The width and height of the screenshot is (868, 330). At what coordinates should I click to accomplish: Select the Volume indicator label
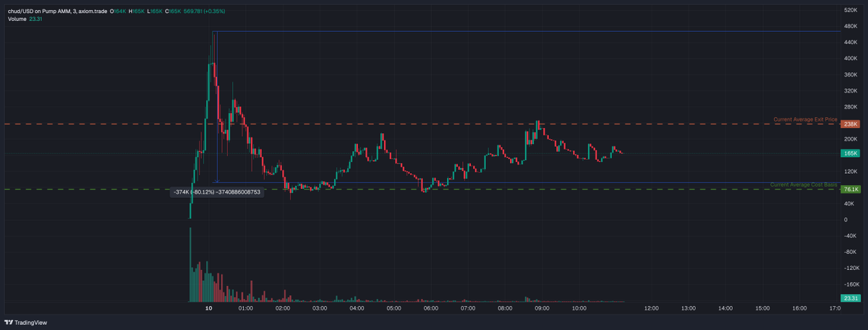point(19,19)
